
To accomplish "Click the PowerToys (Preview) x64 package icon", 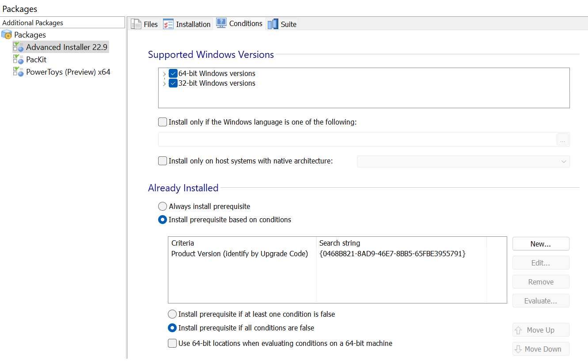I will 18,72.
